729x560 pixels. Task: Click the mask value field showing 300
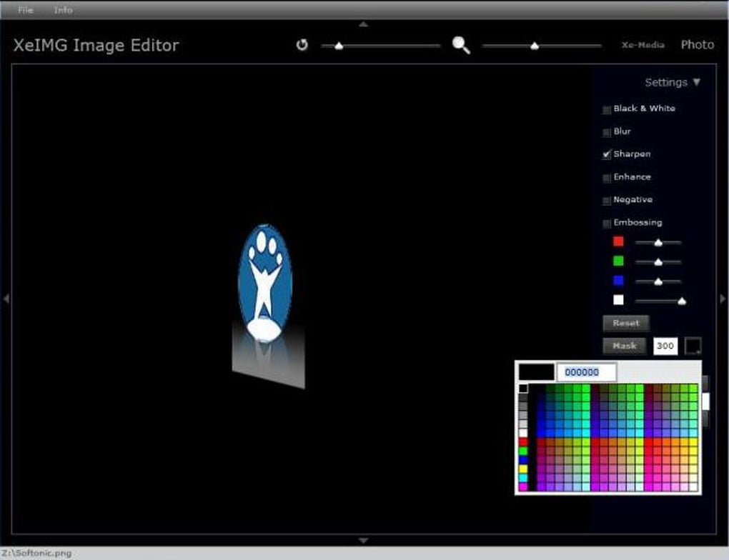point(665,346)
